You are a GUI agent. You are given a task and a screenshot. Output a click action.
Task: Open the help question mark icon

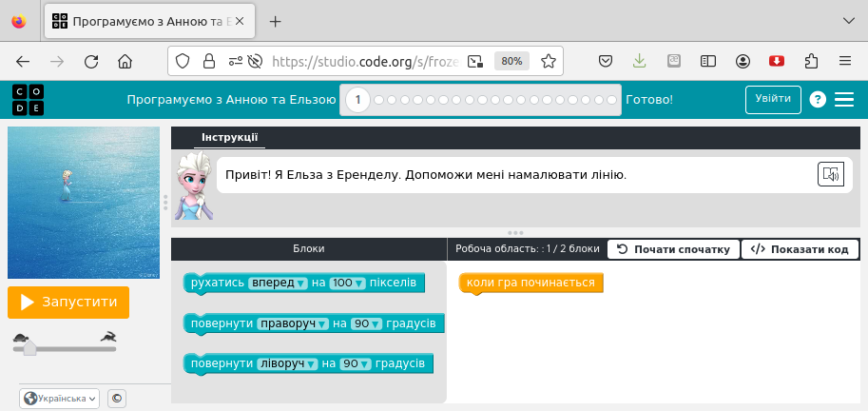[818, 100]
